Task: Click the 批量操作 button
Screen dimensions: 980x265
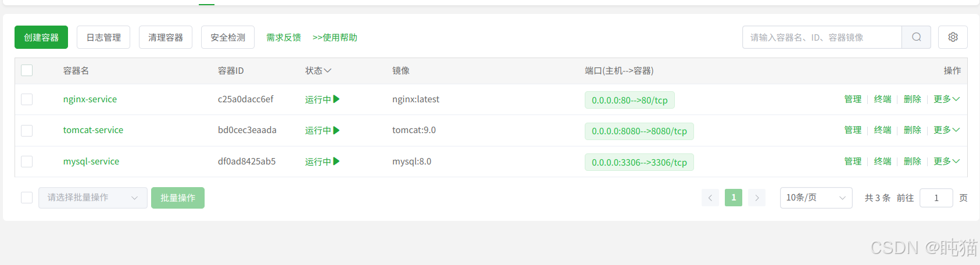Action: pos(178,198)
